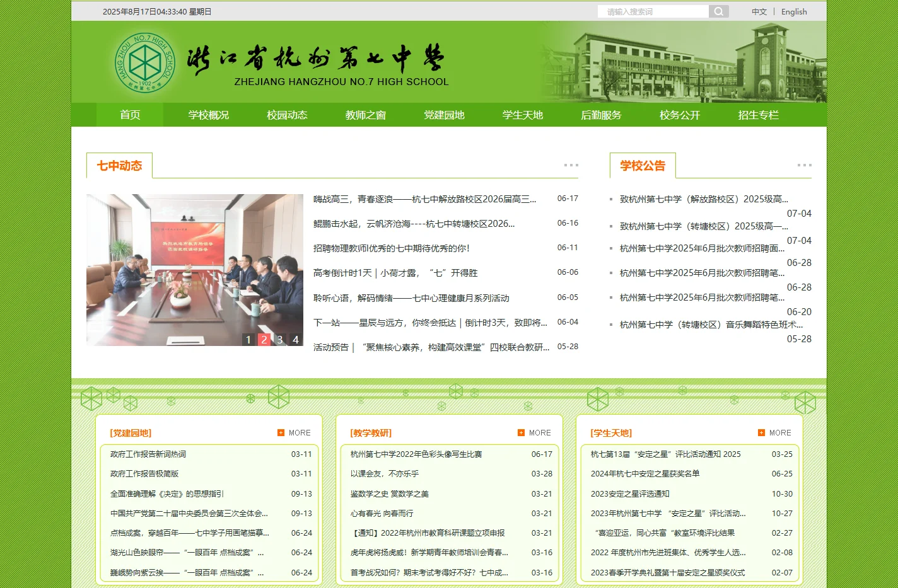Click the search magnifier icon
The image size is (898, 588).
(718, 11)
